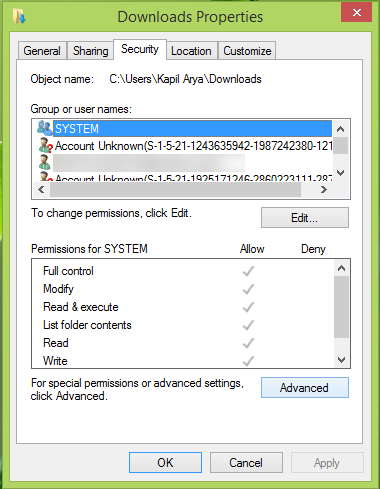Screen dimensions: 380x489
Task: Click the Edit... button
Action: point(305,218)
